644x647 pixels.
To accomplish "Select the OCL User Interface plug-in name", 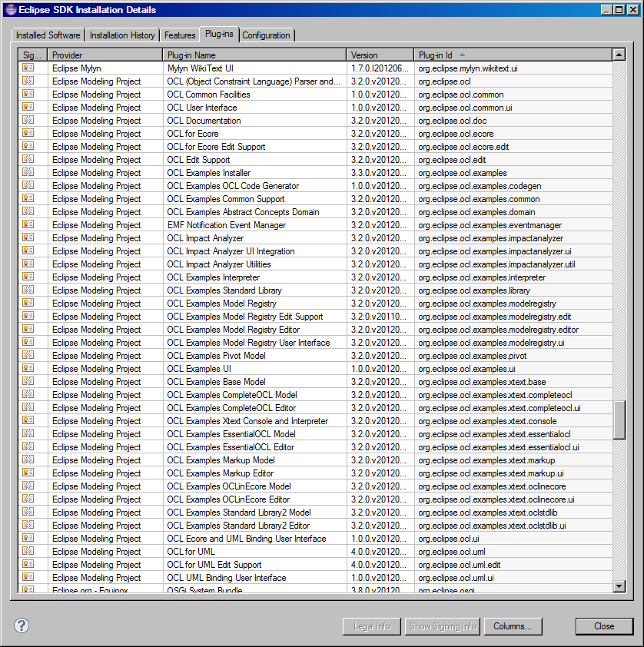I will [x=202, y=108].
